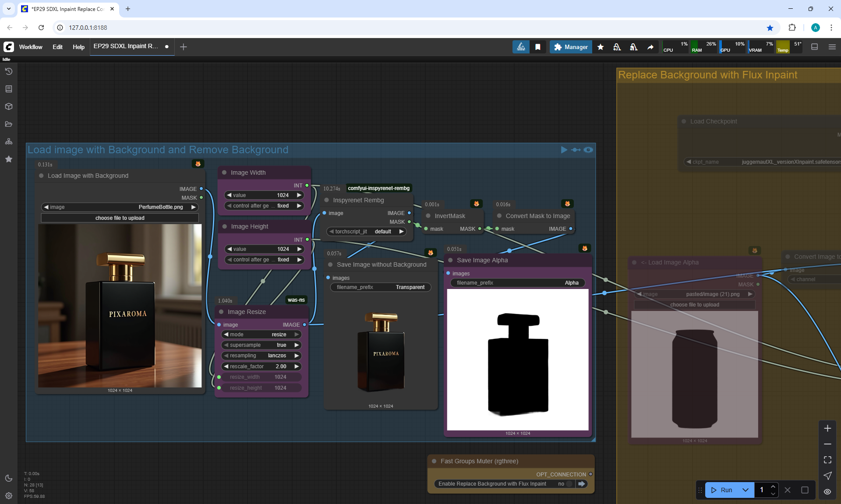Image resolution: width=841 pixels, height=504 pixels.
Task: Click fit view icon in canvas controls
Action: coord(827,460)
